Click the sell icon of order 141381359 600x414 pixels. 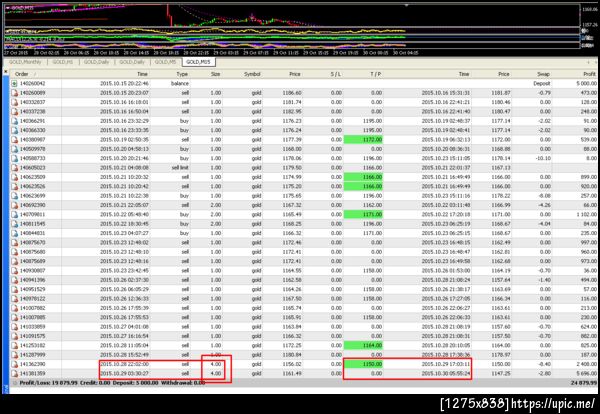click(x=15, y=373)
